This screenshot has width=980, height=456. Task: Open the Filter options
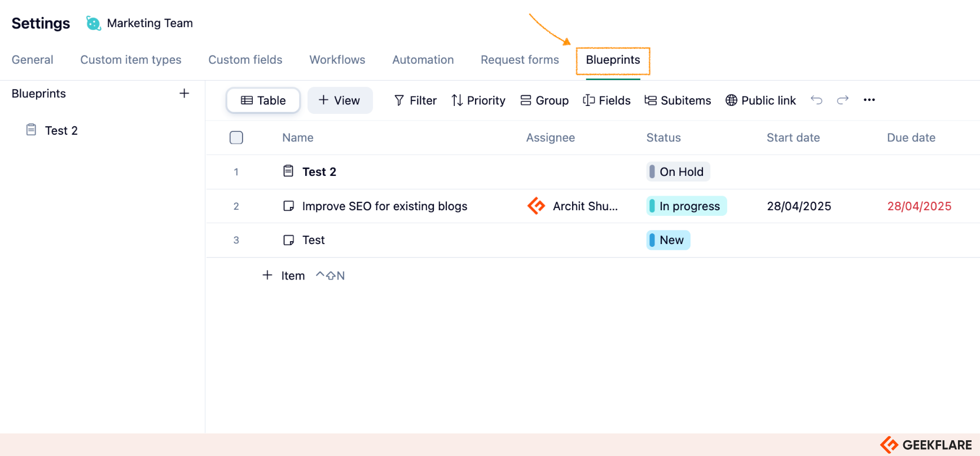click(x=415, y=100)
